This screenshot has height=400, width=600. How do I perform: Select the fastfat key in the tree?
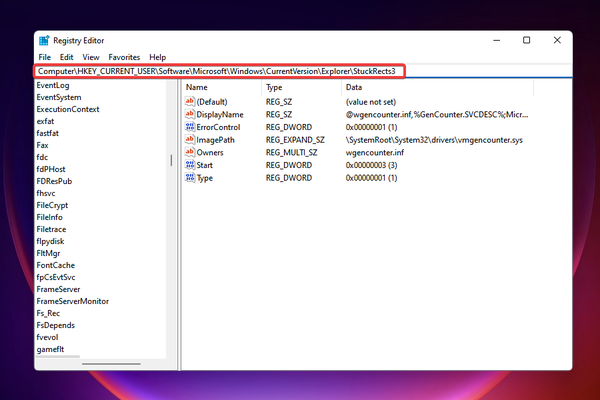[47, 133]
